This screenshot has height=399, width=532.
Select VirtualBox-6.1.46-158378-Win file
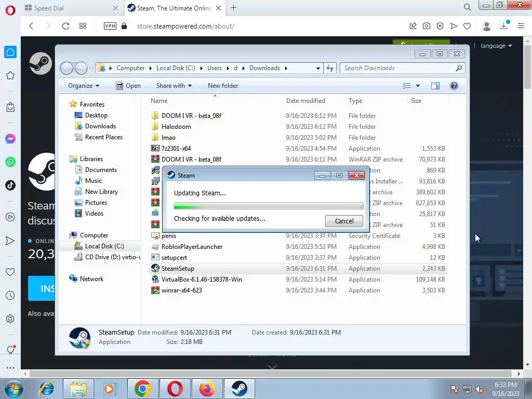pos(202,279)
